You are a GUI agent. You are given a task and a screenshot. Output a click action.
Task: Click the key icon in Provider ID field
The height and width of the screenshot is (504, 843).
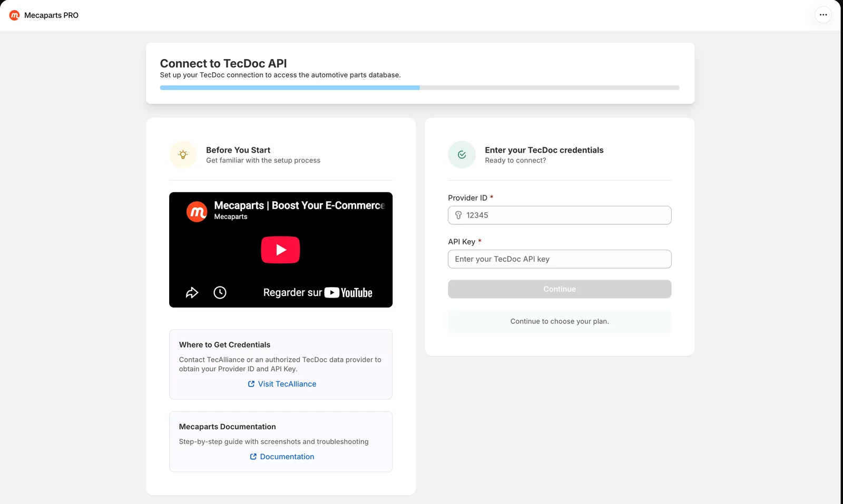pos(458,215)
